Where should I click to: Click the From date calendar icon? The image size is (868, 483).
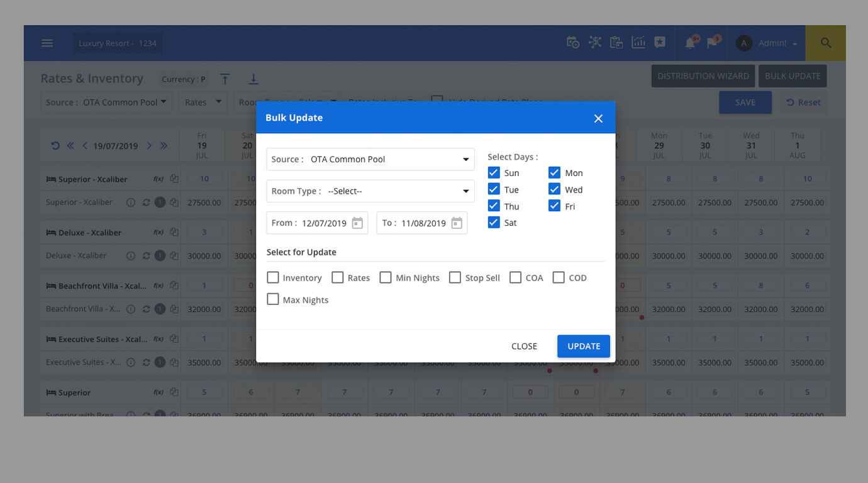click(357, 223)
